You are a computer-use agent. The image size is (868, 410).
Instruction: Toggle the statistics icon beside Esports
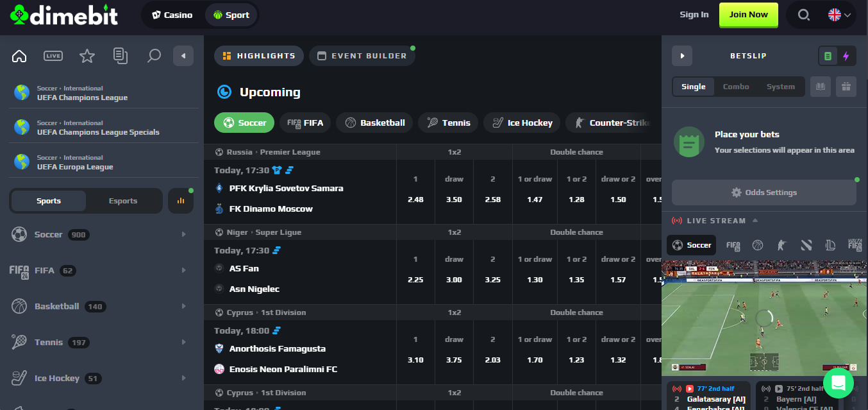point(180,200)
